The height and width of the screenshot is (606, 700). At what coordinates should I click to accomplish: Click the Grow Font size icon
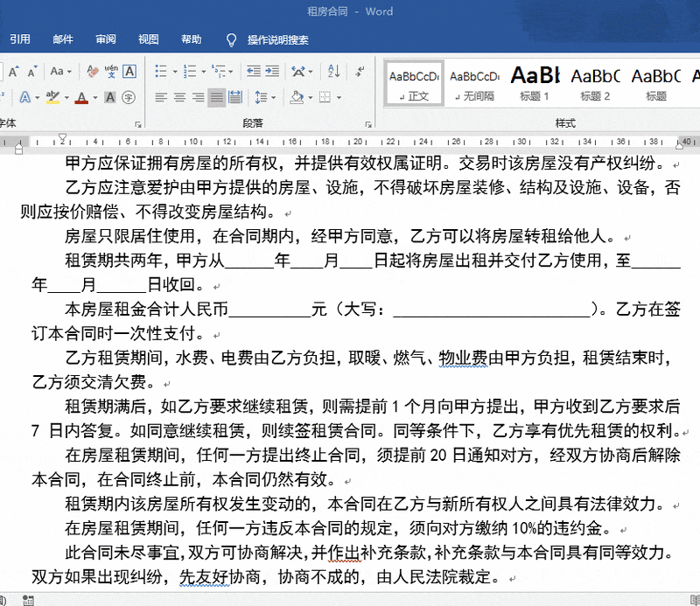pos(14,71)
